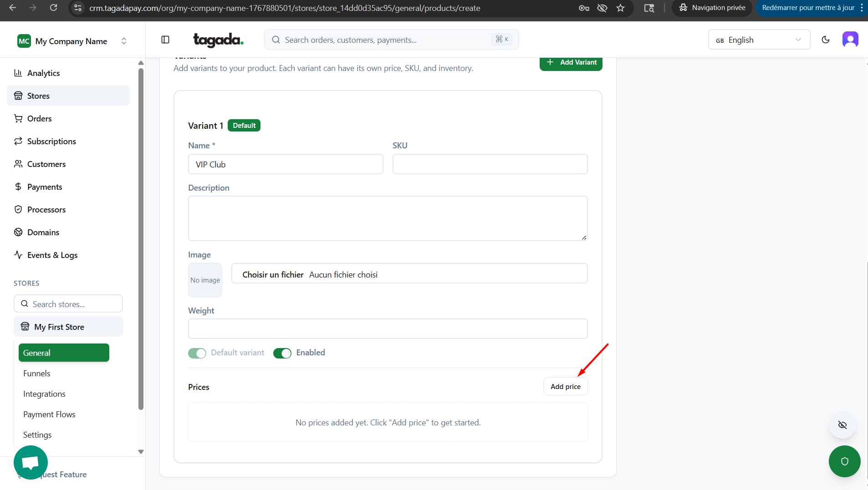Reload the page in browser
This screenshot has width=868, height=490.
[53, 8]
